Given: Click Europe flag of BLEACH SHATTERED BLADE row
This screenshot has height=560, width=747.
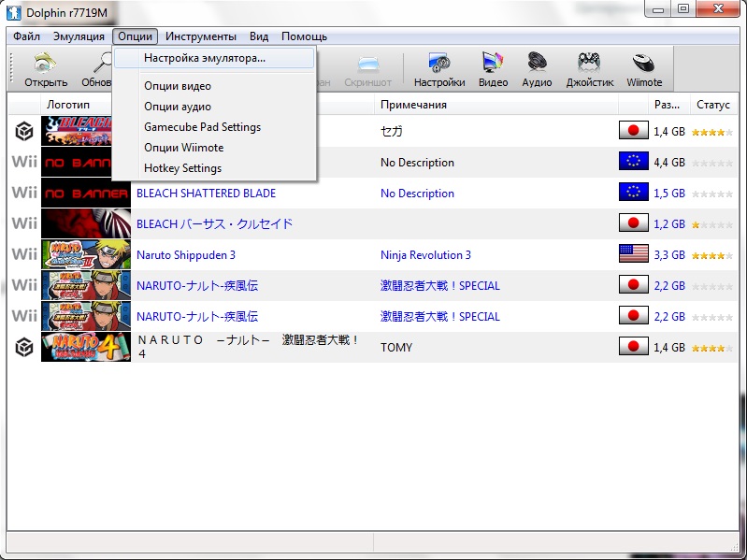Looking at the screenshot, I should 633,193.
